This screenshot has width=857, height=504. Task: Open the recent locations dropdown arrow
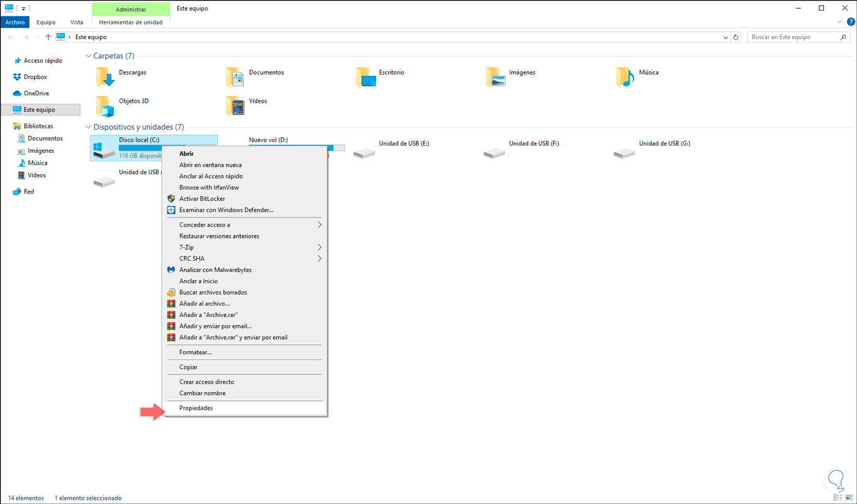[x=37, y=37]
